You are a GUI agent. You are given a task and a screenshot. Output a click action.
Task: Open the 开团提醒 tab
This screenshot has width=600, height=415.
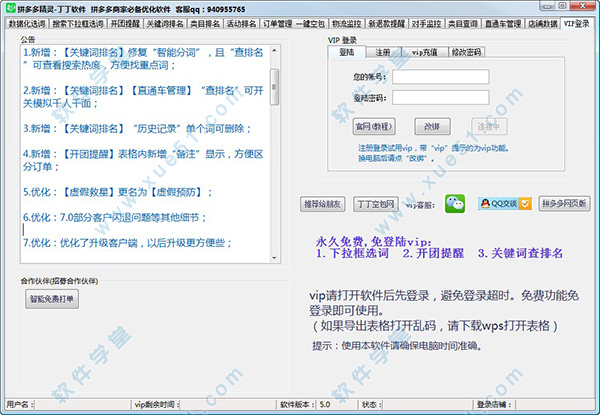point(125,24)
